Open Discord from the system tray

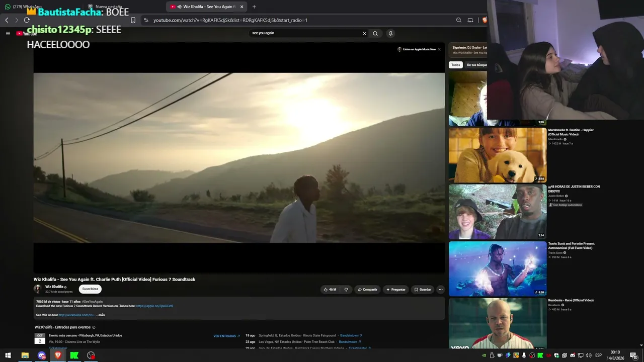click(x=573, y=355)
